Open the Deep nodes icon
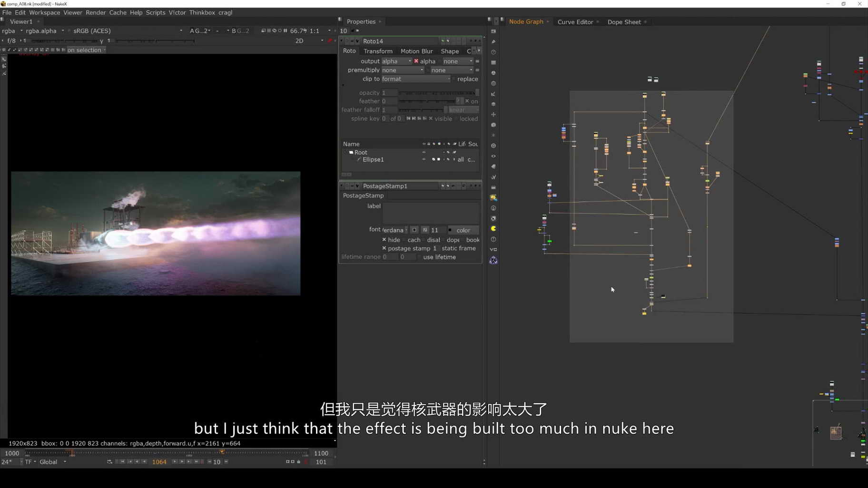 (x=493, y=146)
